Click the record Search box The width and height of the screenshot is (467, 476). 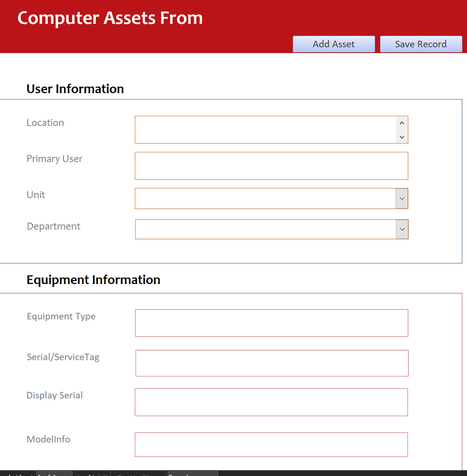192,474
